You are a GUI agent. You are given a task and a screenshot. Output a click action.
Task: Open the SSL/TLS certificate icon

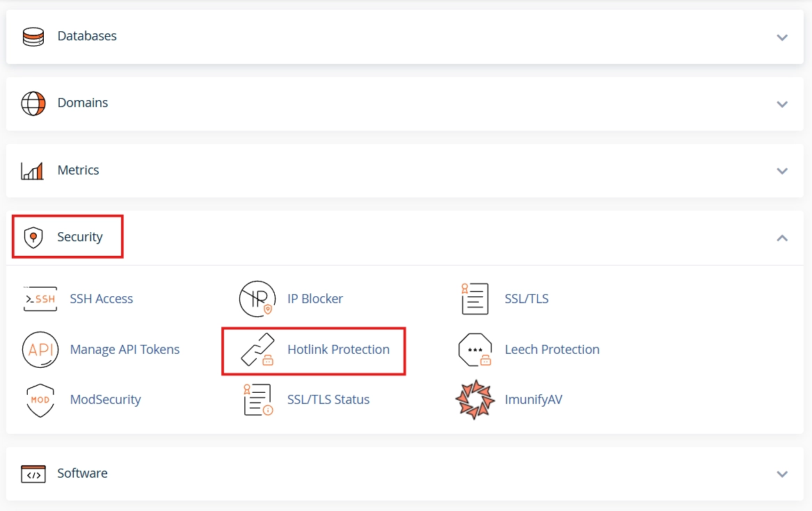coord(475,299)
